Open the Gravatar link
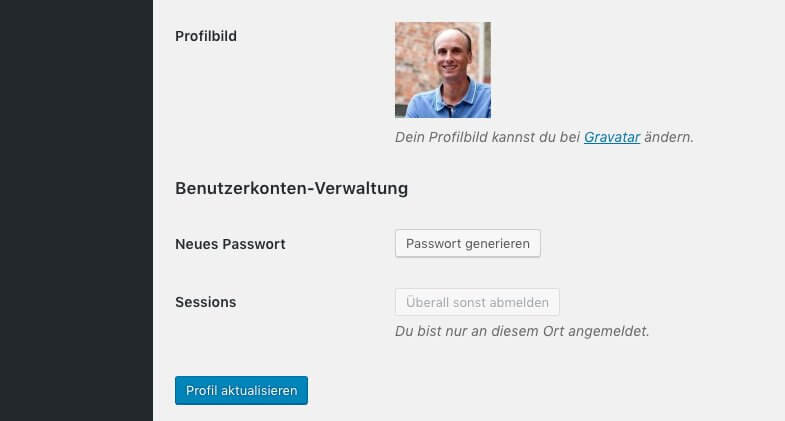The height and width of the screenshot is (421, 785). (x=612, y=137)
